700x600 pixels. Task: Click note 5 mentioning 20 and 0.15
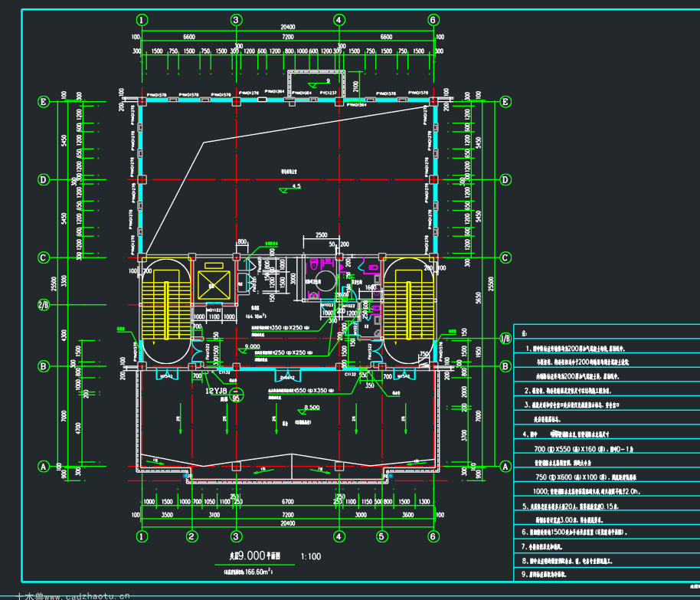coord(570,507)
